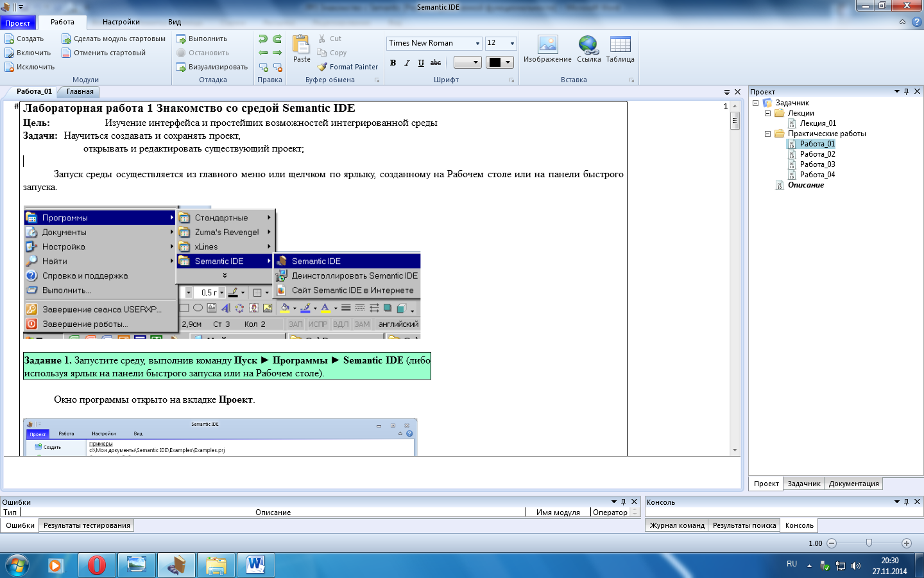
Task: Click the green left arrow in Правка
Action: (263, 53)
